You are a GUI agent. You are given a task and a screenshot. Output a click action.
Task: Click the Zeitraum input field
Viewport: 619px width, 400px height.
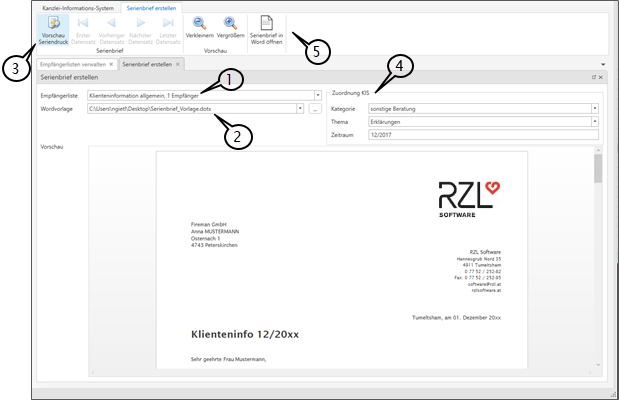pyautogui.click(x=480, y=134)
